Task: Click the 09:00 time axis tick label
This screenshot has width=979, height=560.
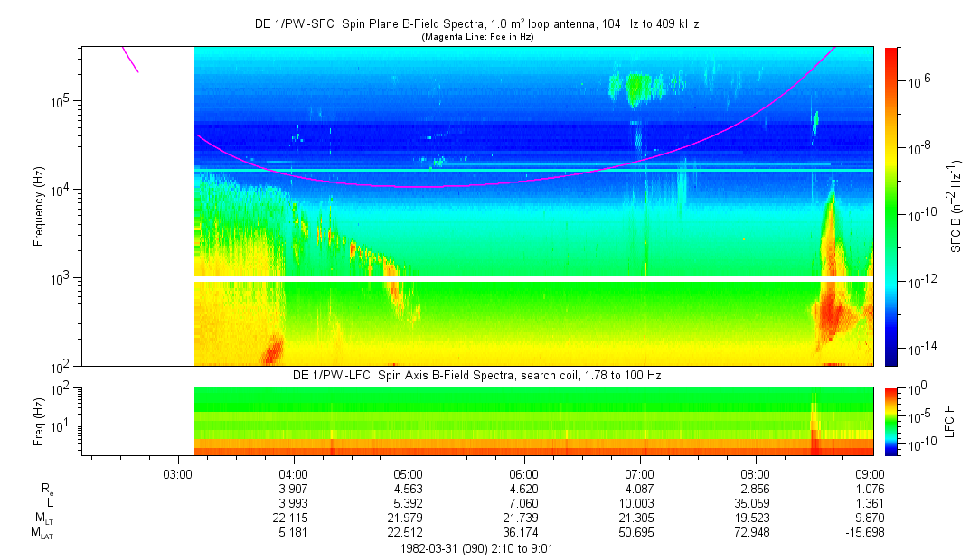Action: (x=870, y=472)
